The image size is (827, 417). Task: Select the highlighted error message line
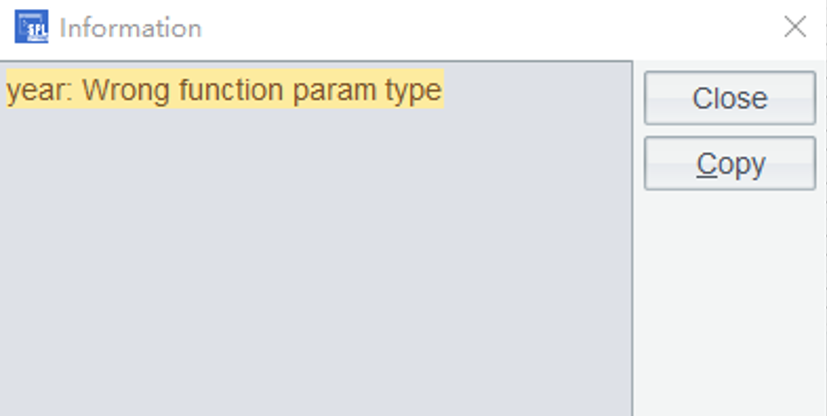[224, 91]
